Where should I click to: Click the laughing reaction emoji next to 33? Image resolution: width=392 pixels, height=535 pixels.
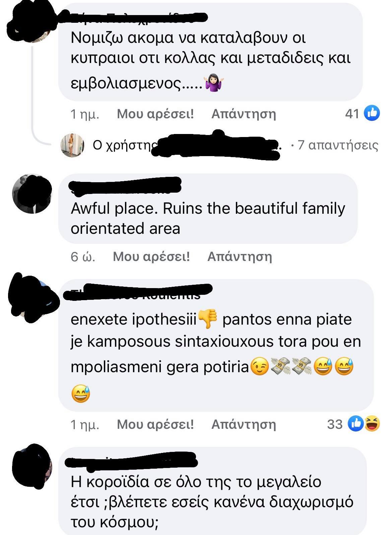pos(372,423)
